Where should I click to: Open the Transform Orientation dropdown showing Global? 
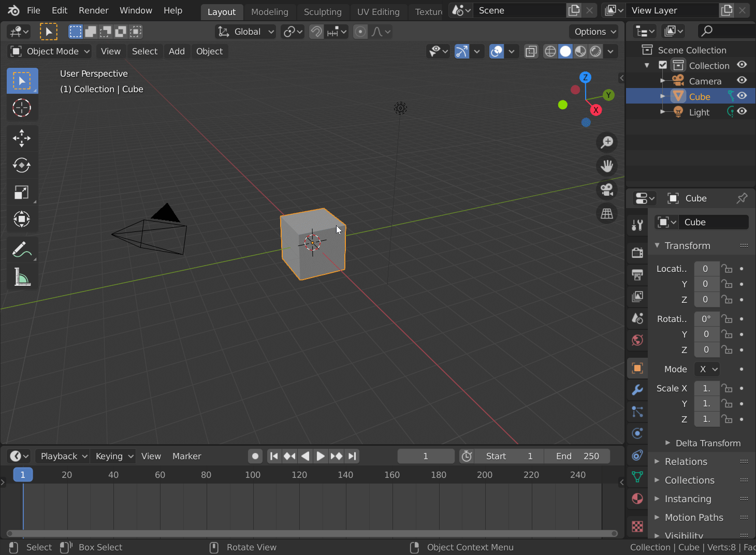[x=245, y=32]
